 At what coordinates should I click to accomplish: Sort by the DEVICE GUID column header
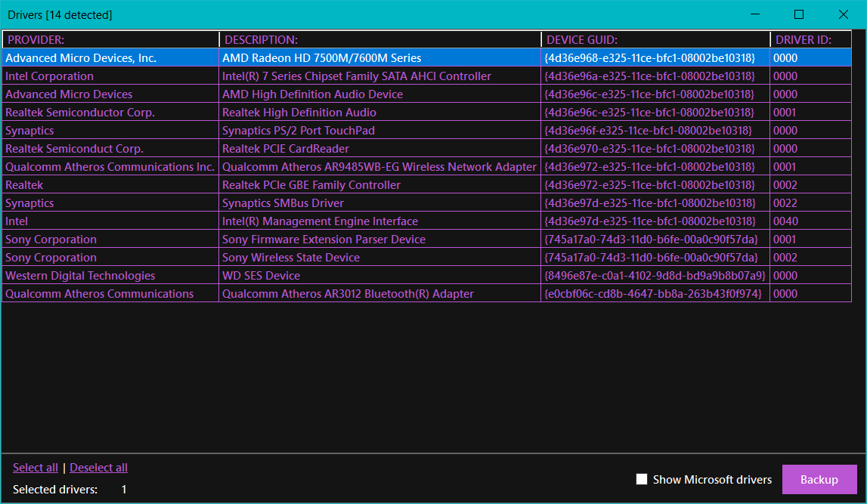click(656, 40)
